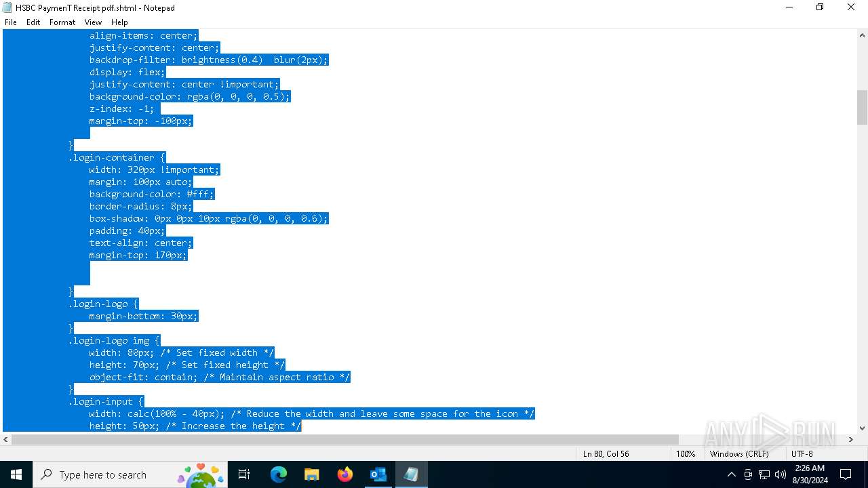Click the 'object-fit: contain;' line
This screenshot has width=868, height=488.
pyautogui.click(x=219, y=377)
